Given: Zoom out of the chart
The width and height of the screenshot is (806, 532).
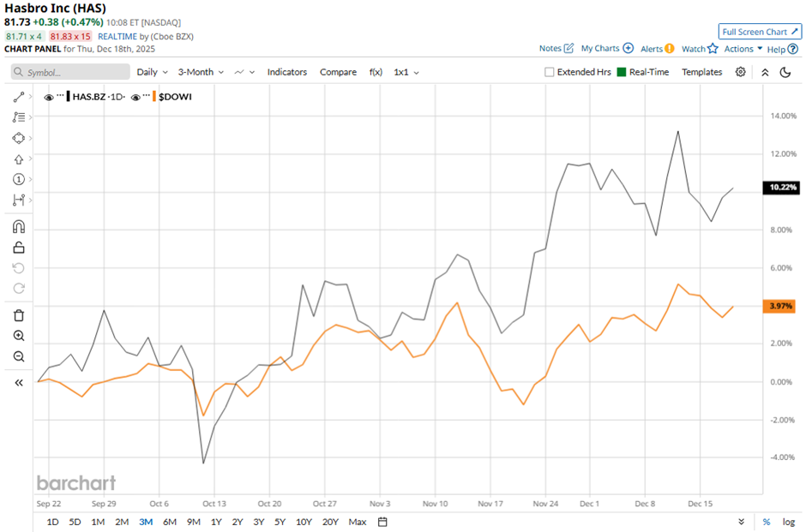Looking at the screenshot, I should coord(19,356).
